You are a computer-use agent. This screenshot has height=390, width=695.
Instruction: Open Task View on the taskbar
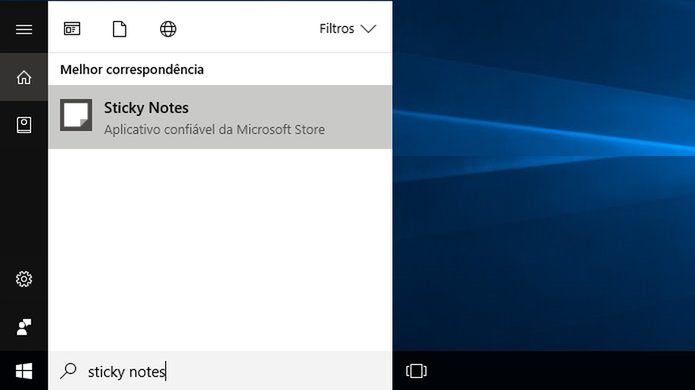coord(416,371)
